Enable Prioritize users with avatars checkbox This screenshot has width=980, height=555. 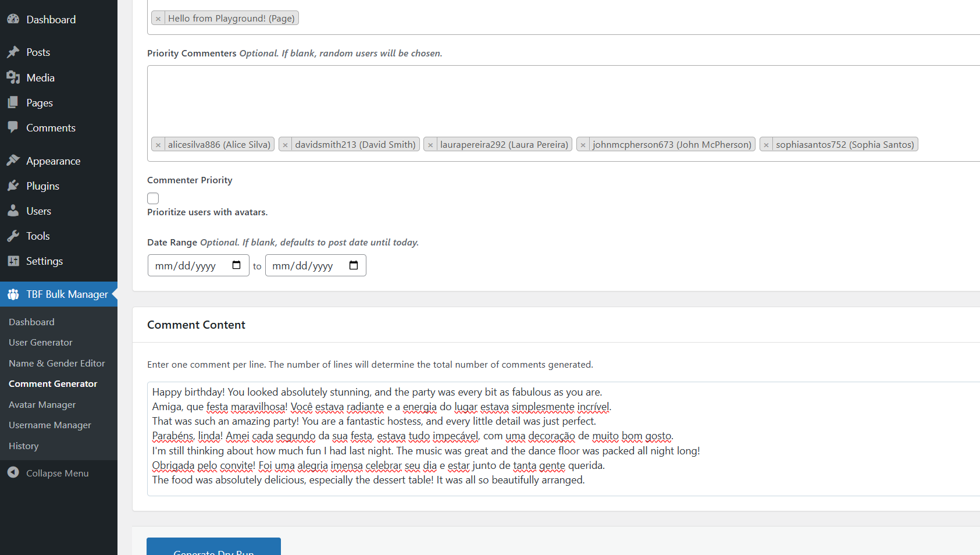(153, 198)
